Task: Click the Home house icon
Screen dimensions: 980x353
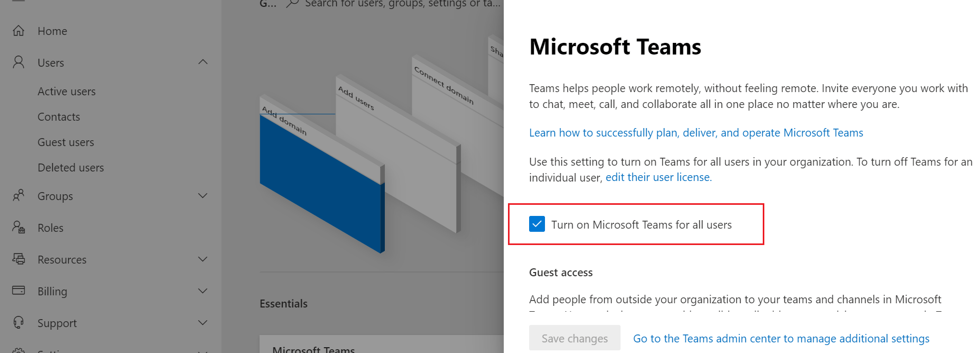Action: tap(19, 31)
